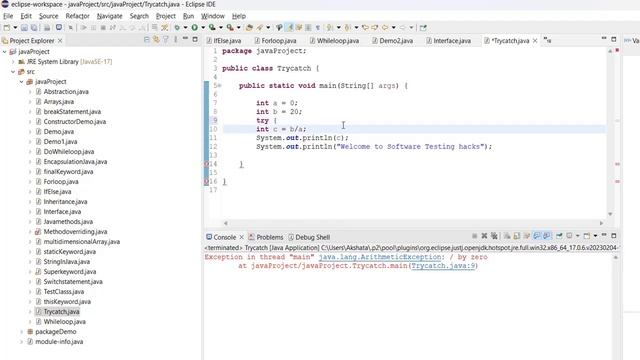Click Remove Launch icon in Console
Viewport: 640px width, 360px height.
(484, 236)
